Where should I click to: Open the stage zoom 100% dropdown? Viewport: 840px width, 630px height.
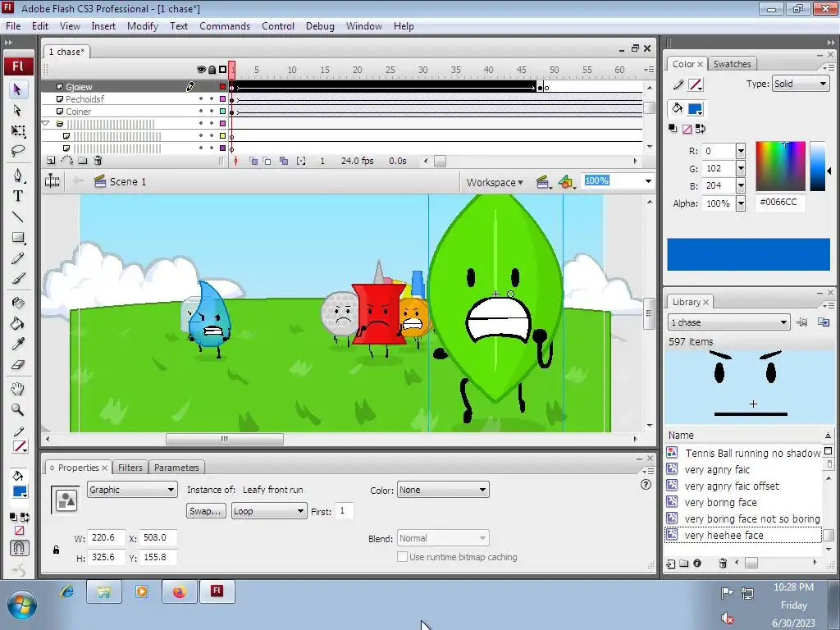(648, 181)
